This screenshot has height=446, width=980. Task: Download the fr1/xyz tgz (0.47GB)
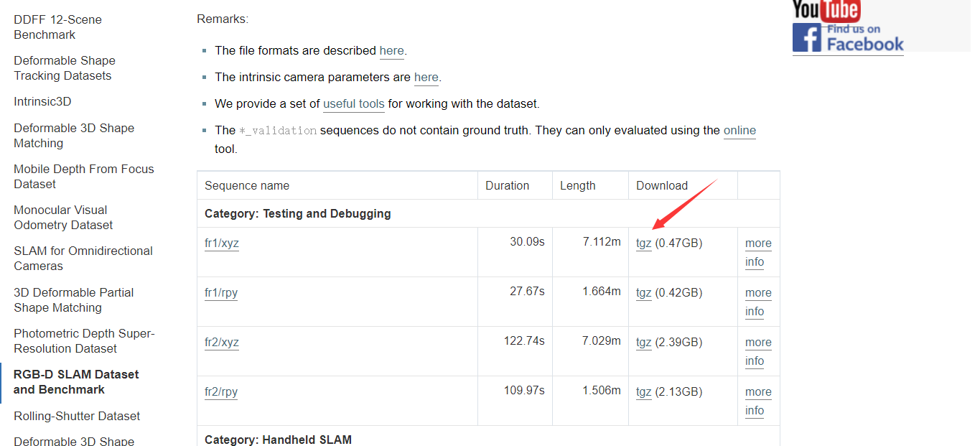coord(644,243)
